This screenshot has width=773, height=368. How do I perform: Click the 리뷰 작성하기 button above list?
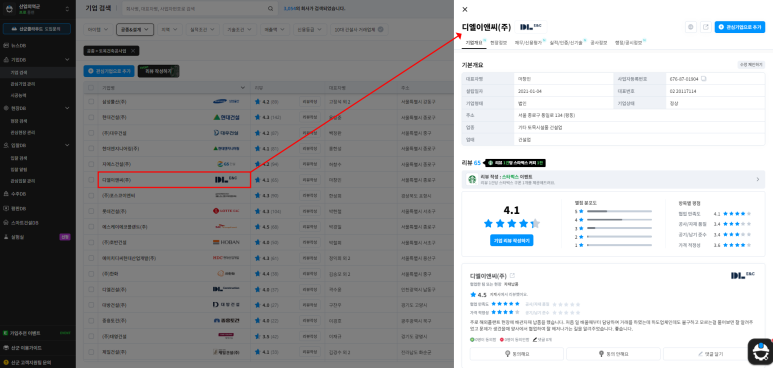click(x=158, y=72)
